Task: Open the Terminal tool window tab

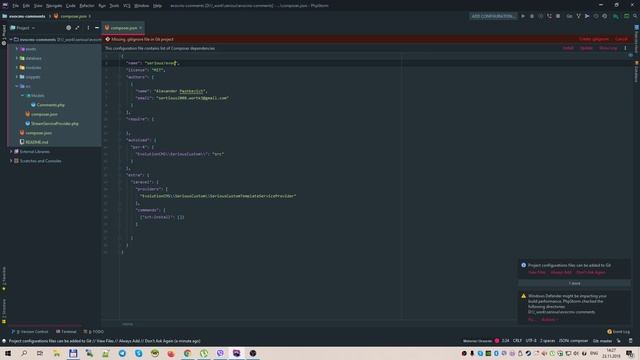Action: (x=66, y=331)
